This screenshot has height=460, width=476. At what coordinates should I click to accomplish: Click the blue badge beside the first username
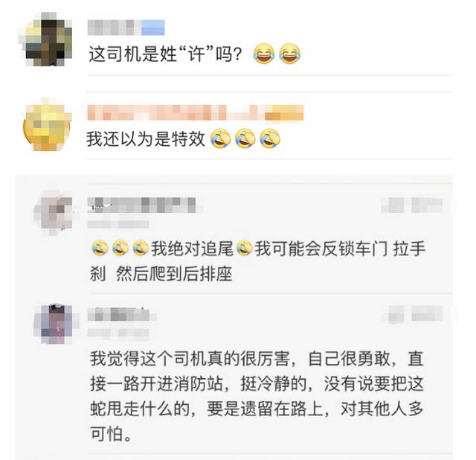coord(153,28)
